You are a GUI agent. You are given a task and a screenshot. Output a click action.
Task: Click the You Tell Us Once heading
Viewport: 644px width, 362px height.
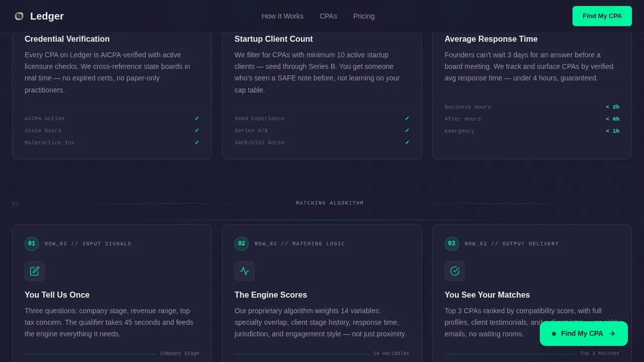pos(57,295)
